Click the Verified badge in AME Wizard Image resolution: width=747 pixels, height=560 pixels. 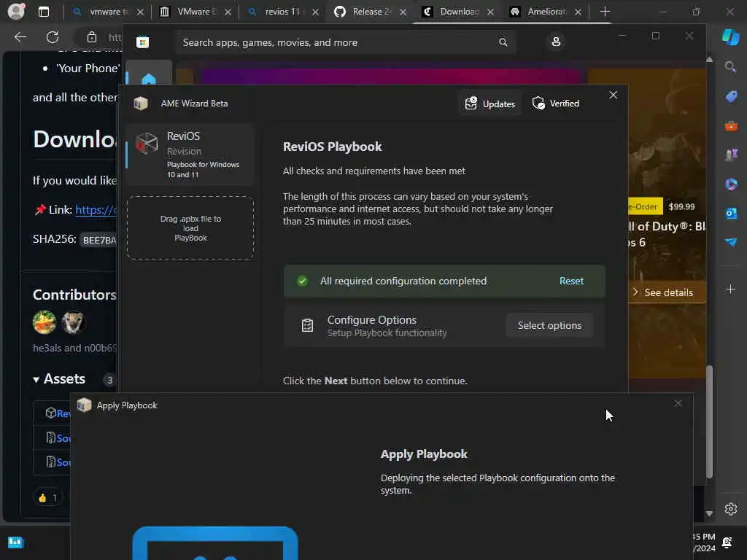[x=555, y=104]
